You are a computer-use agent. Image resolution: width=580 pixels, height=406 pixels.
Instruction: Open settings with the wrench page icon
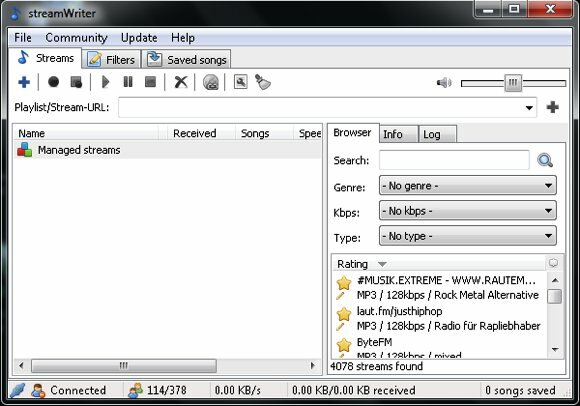coord(240,82)
